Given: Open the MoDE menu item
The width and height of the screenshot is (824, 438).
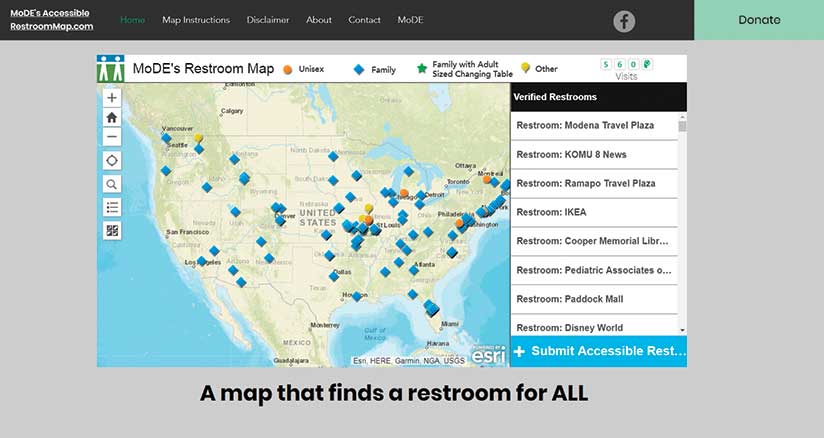Looking at the screenshot, I should 410,20.
